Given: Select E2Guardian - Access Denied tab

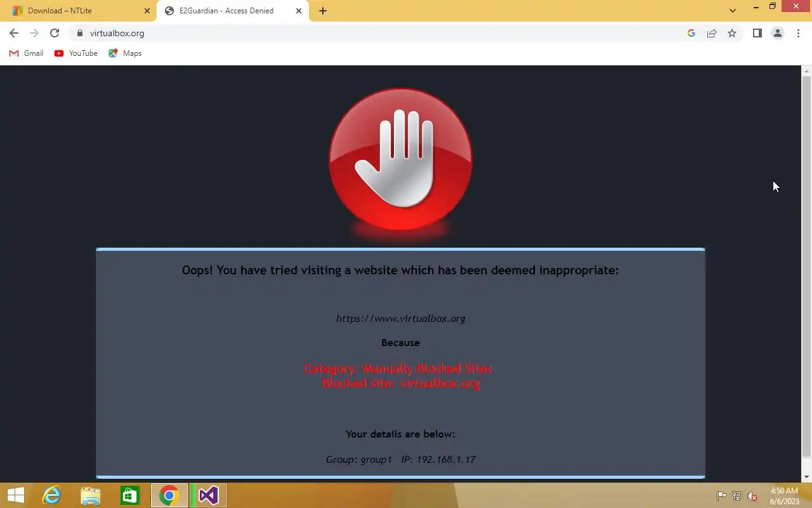Looking at the screenshot, I should (233, 11).
